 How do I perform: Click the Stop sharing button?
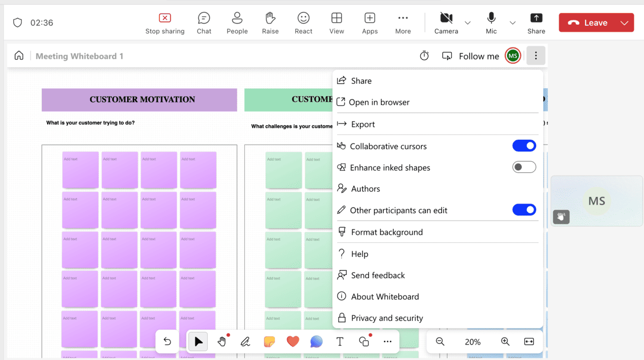tap(165, 23)
